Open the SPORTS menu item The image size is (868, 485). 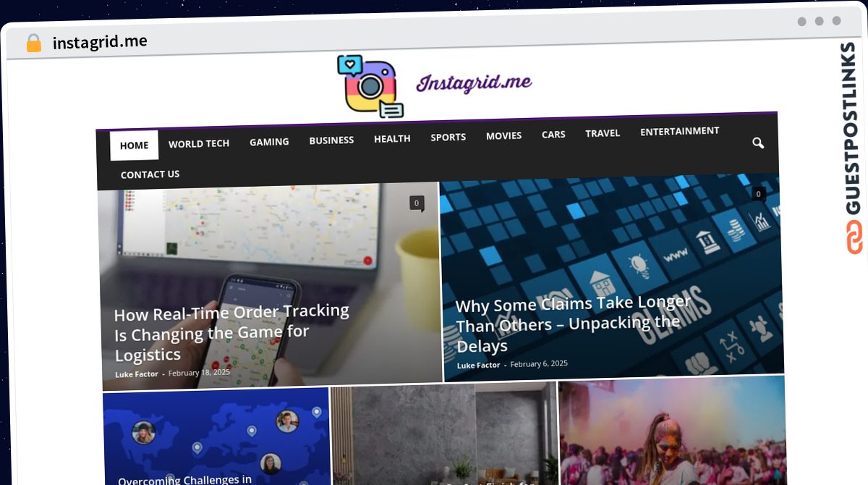[448, 137]
